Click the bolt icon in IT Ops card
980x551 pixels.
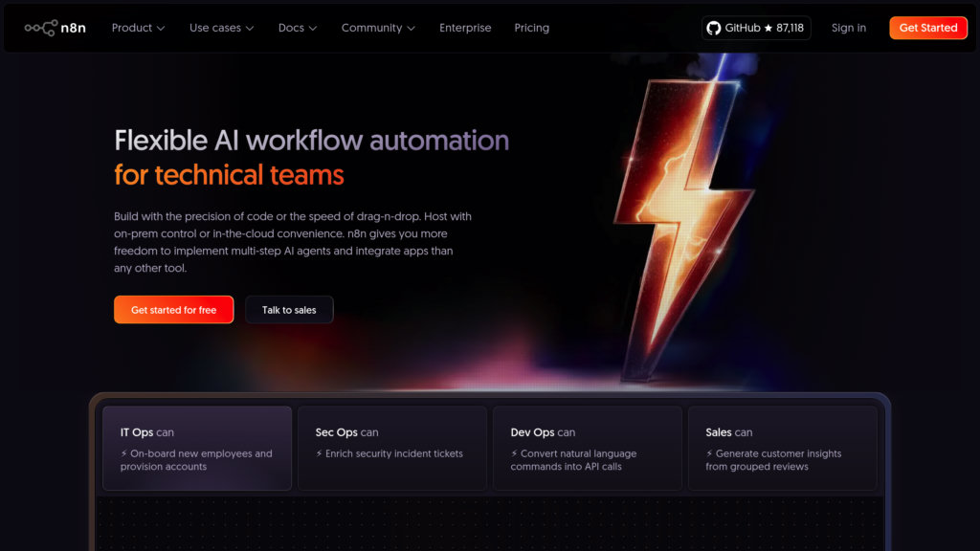click(x=124, y=453)
